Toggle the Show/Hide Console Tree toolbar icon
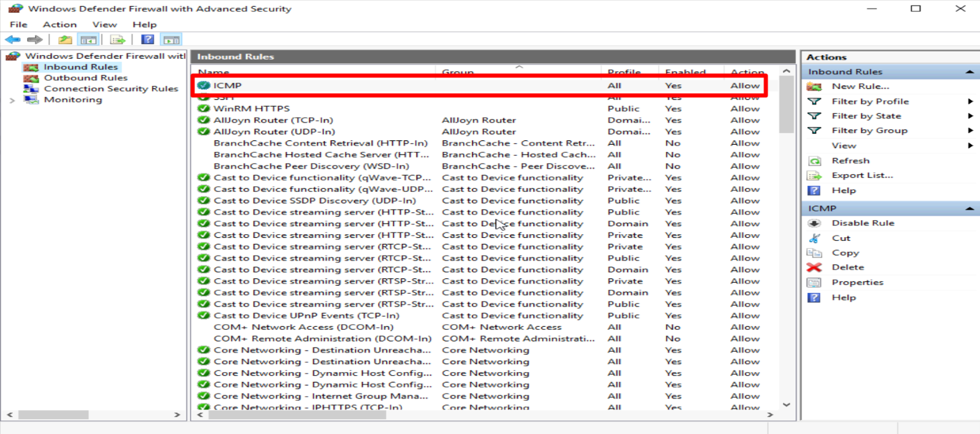Viewport: 980px width, 434px height. click(89, 40)
